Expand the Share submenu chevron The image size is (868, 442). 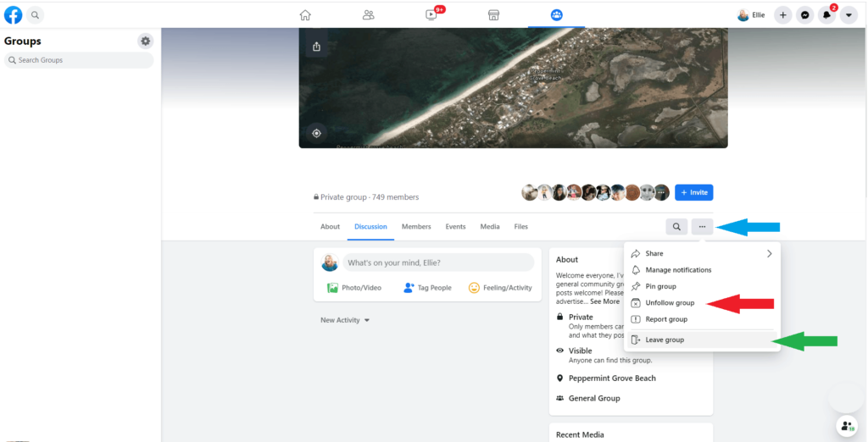[770, 253]
